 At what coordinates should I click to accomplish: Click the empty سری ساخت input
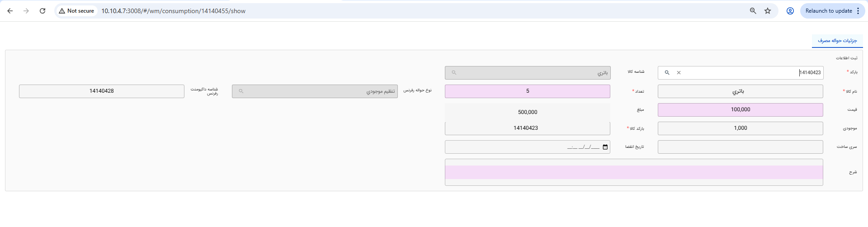click(x=740, y=147)
